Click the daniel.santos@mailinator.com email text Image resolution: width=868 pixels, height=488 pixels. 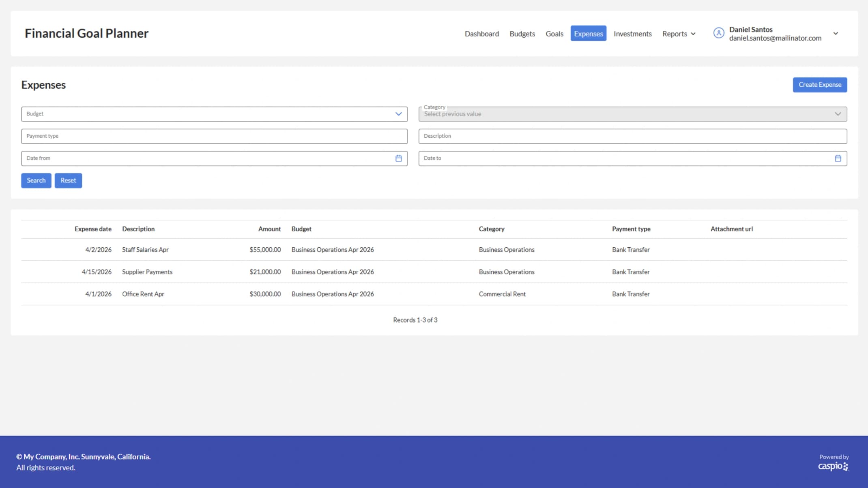coord(775,38)
